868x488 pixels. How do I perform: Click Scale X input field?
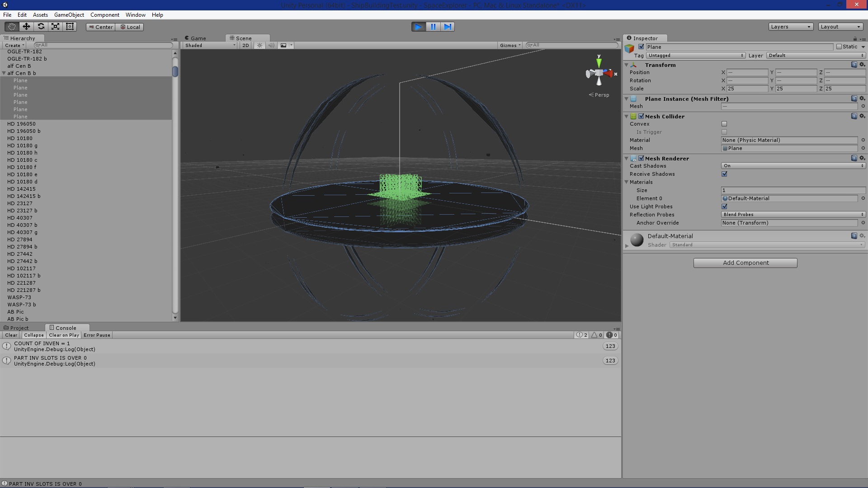(x=747, y=89)
